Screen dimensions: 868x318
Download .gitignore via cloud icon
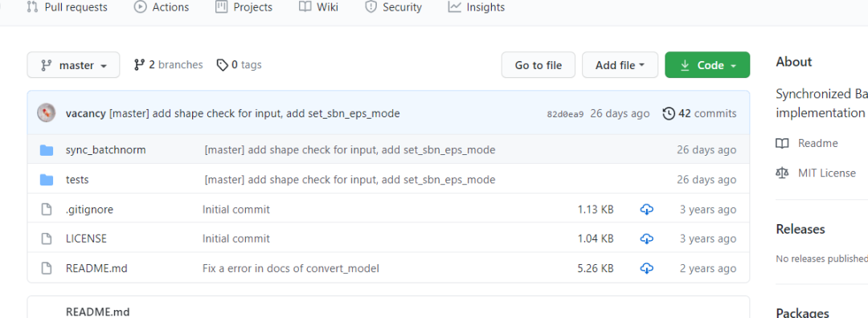click(646, 210)
